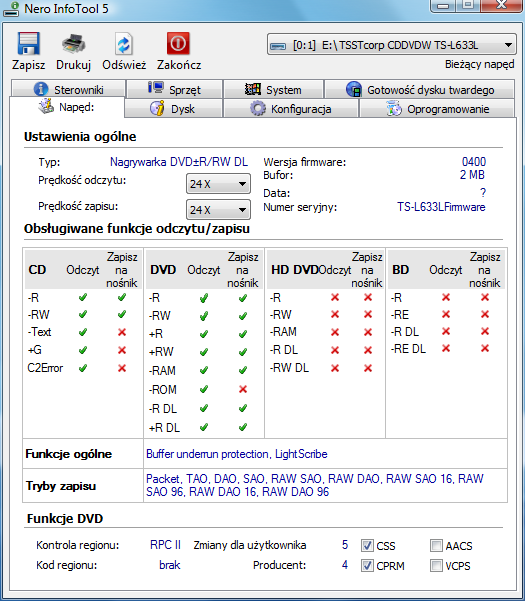
Task: Expand the drive selection dropdown
Action: 509,45
